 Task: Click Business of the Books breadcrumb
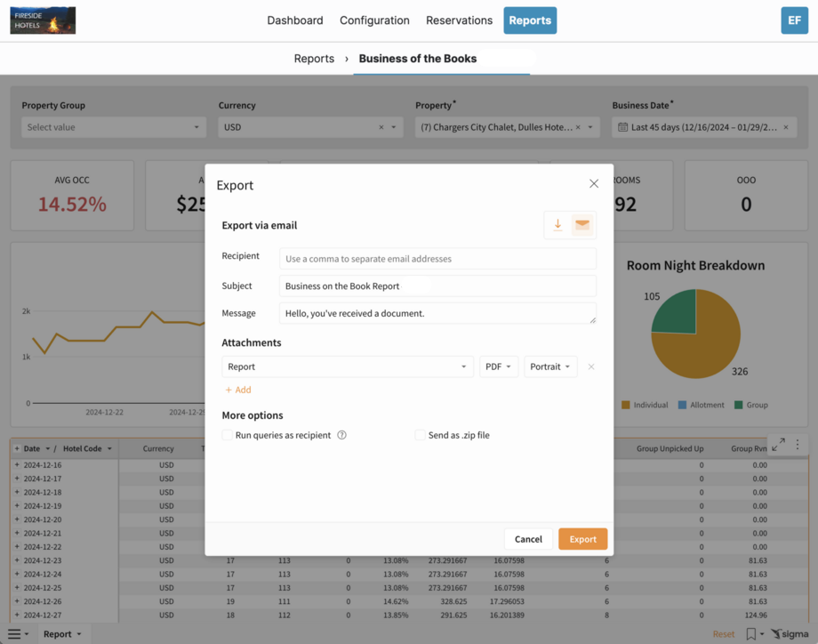(x=418, y=59)
